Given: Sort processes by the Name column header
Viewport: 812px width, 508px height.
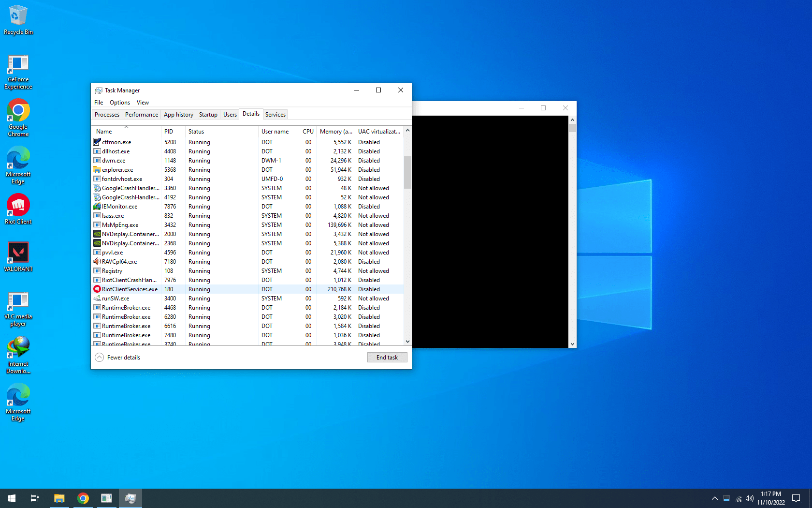Looking at the screenshot, I should tap(126, 132).
